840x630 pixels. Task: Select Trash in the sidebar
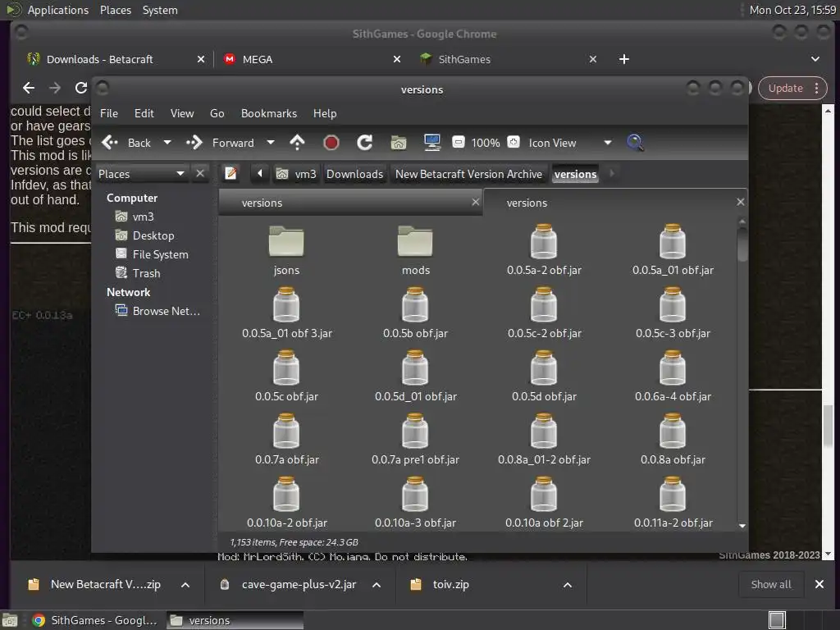[146, 273]
